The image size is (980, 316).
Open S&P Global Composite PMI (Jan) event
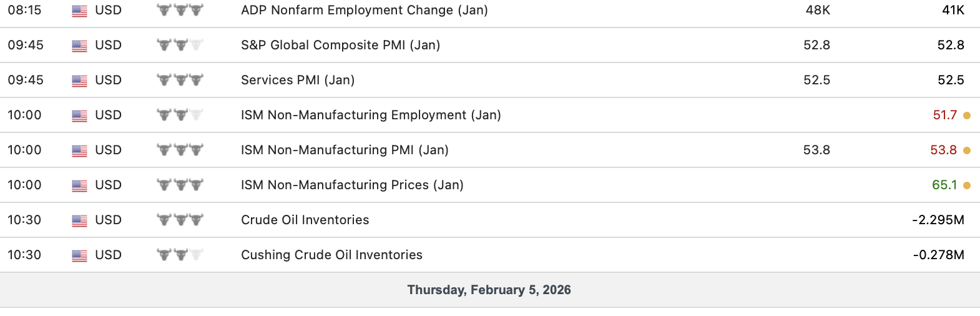click(340, 46)
